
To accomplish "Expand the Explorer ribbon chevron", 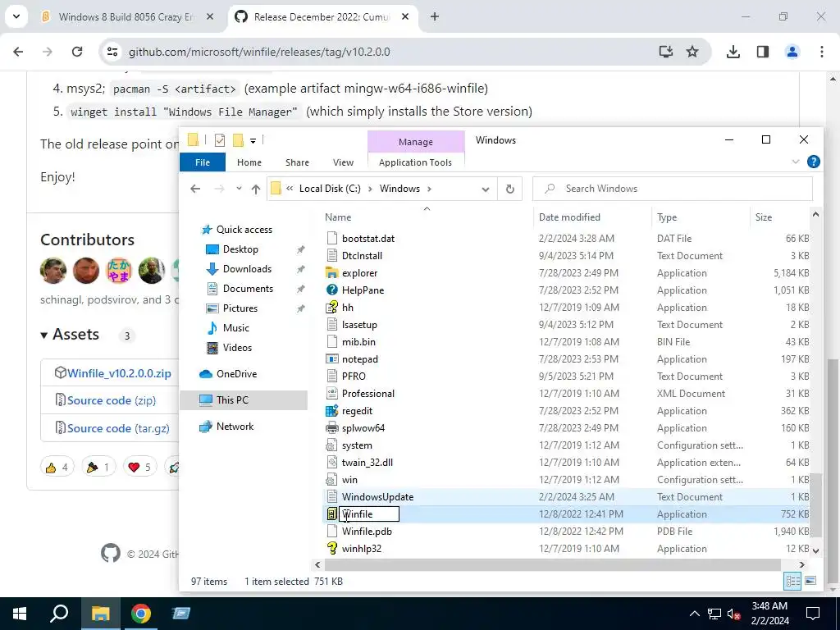I will click(x=796, y=162).
